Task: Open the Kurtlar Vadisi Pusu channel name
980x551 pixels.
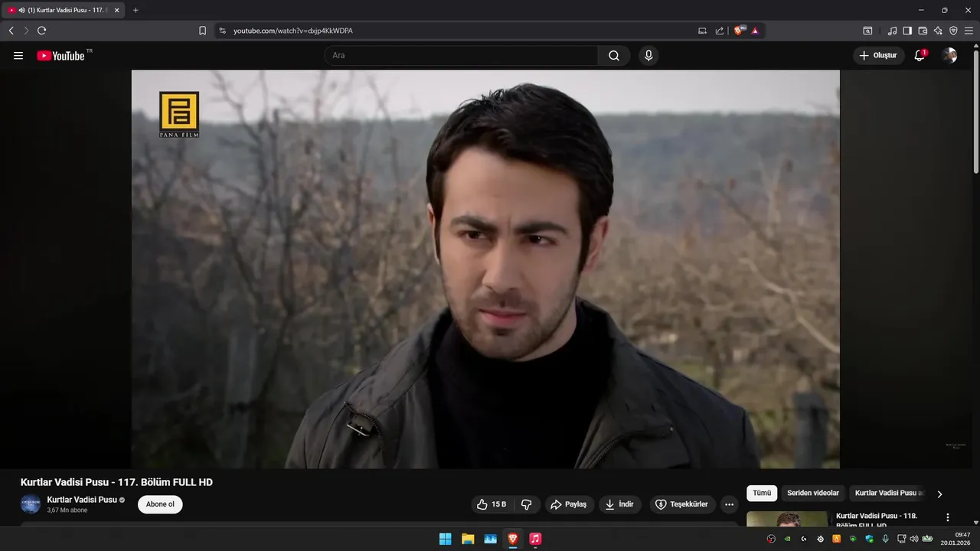Action: (x=82, y=500)
